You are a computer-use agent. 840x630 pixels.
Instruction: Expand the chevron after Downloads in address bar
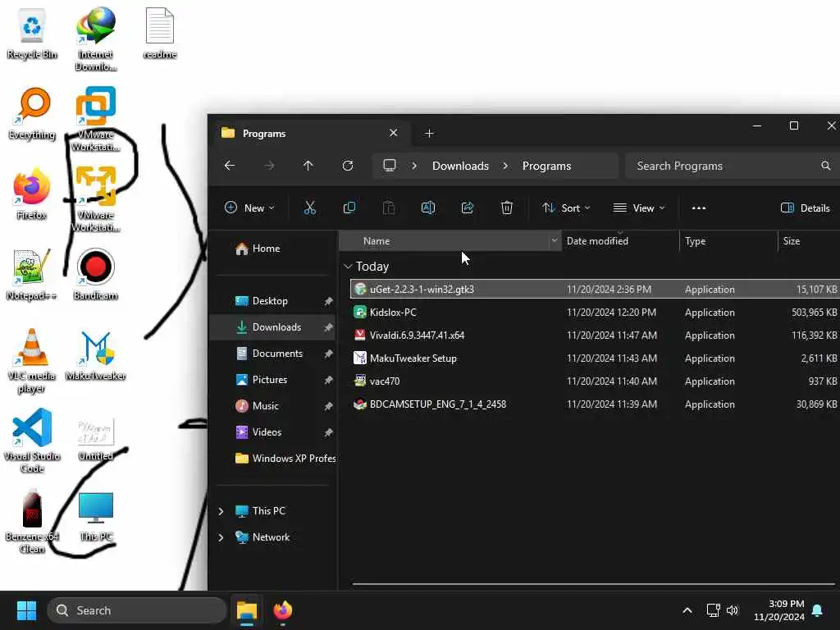(505, 166)
